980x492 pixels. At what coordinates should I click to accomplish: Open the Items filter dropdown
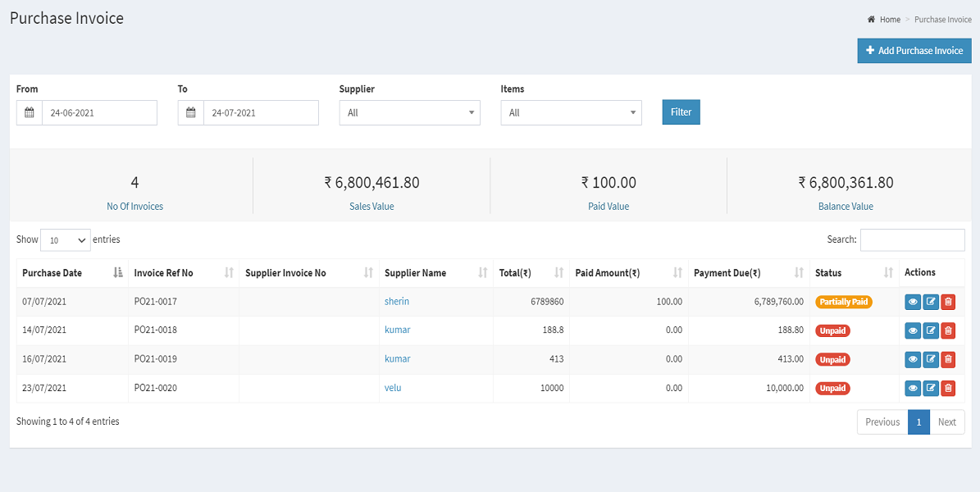coord(571,112)
